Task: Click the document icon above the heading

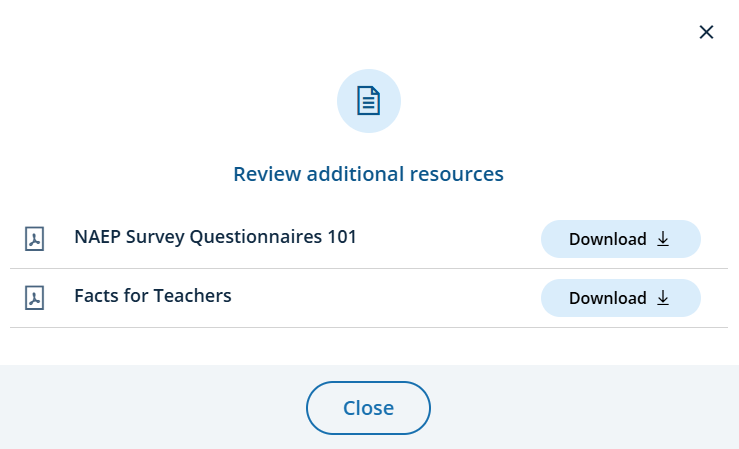Action: pos(369,100)
